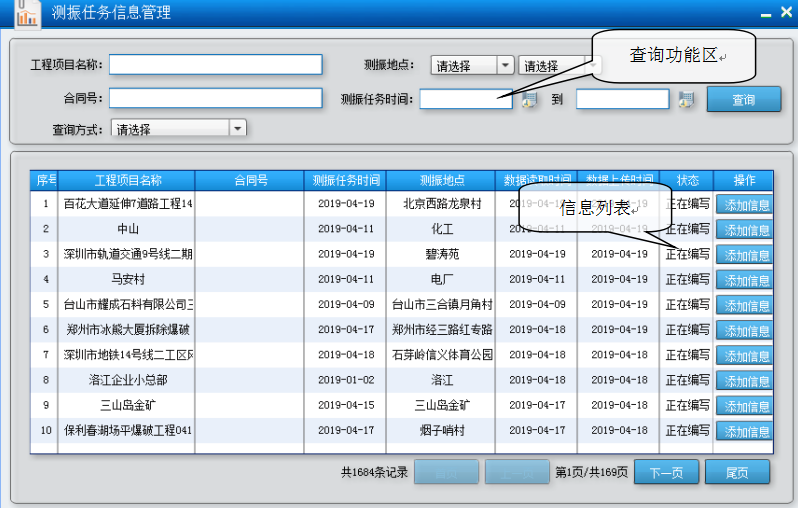
Task: Click the 合同号 text input field
Action: coord(215,98)
